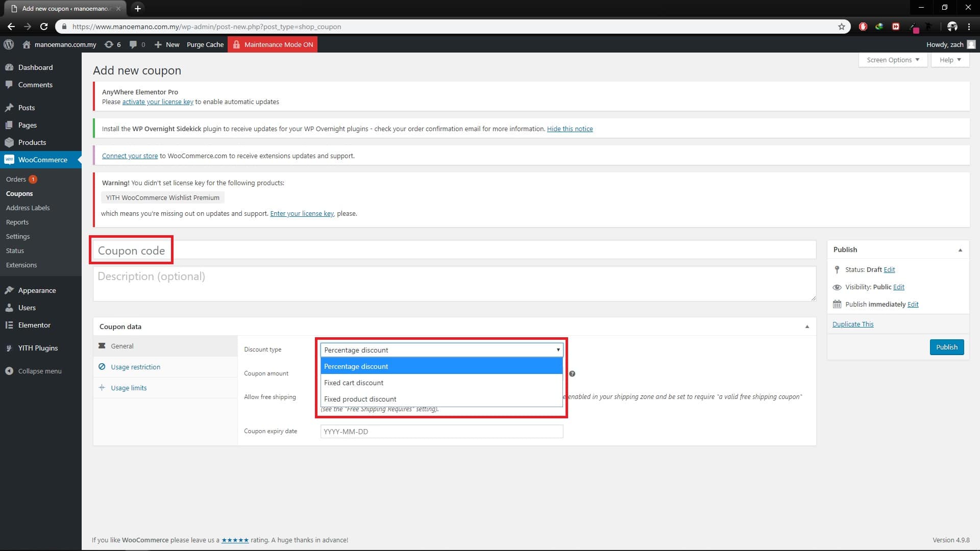This screenshot has height=551, width=980.
Task: Edit the Public visibility link
Action: click(x=899, y=287)
